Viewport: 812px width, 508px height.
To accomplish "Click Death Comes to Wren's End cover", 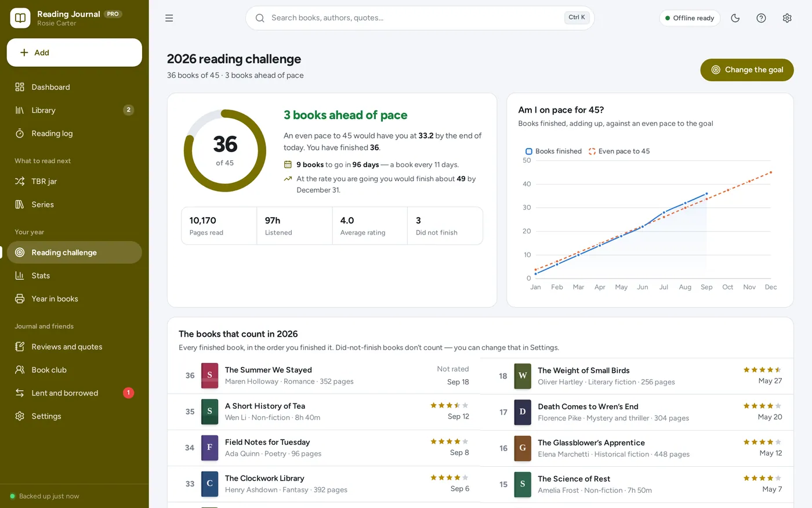I will [x=523, y=412].
